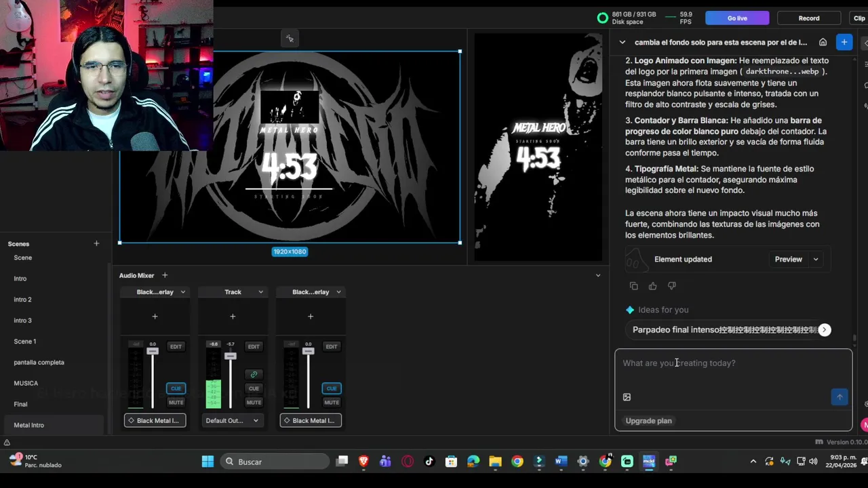868x488 pixels.
Task: Focus the What are you creating today field
Action: (733, 363)
